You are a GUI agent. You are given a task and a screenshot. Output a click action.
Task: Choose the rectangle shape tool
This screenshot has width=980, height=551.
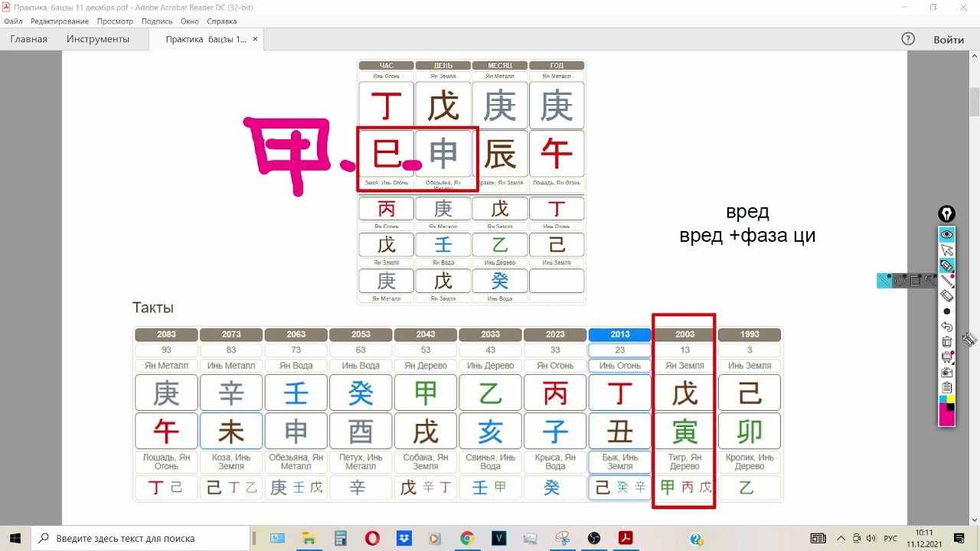click(915, 281)
